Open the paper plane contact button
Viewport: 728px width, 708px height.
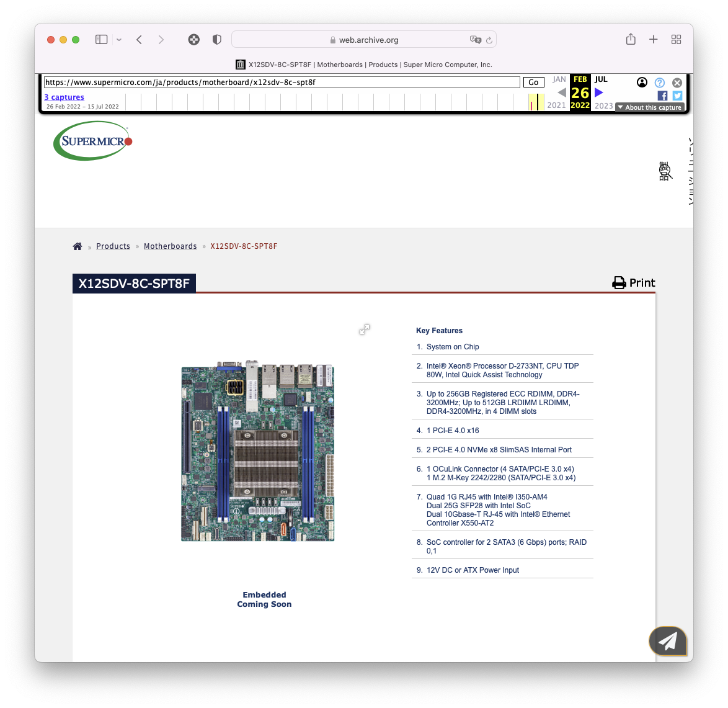coord(668,641)
